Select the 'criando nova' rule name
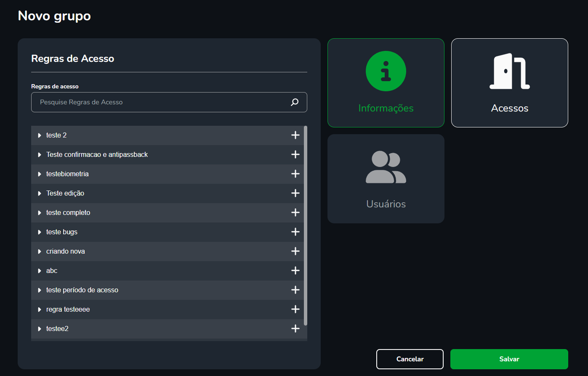The width and height of the screenshot is (588, 376). [66, 252]
